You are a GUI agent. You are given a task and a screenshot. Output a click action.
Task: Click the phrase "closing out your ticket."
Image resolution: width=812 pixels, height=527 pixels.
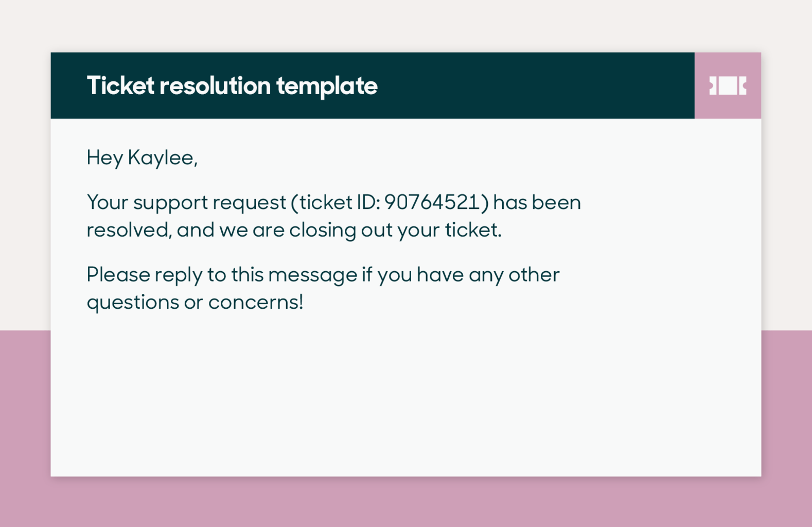pos(395,230)
